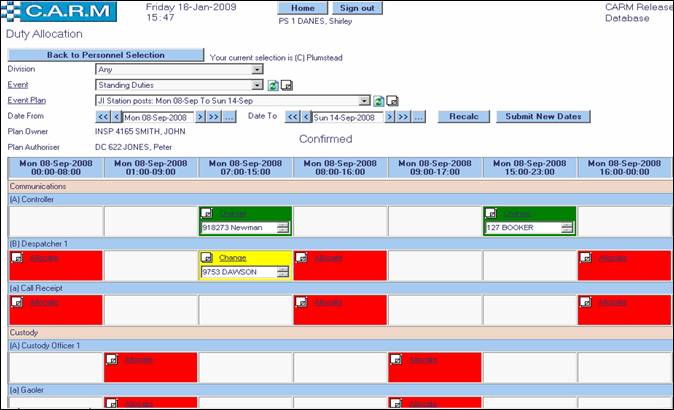Click the stepper beside 127 BOOKER

[x=567, y=228]
